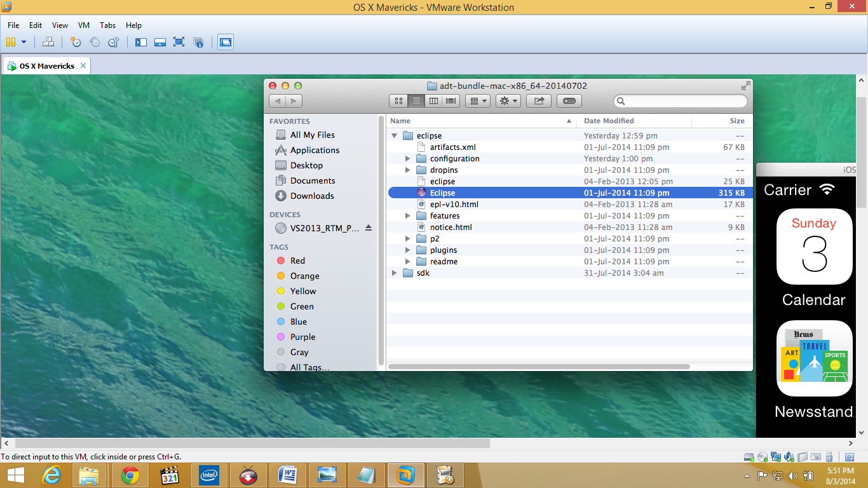Toggle the VMware thumbnail bar icon
The width and height of the screenshot is (868, 488).
160,42
